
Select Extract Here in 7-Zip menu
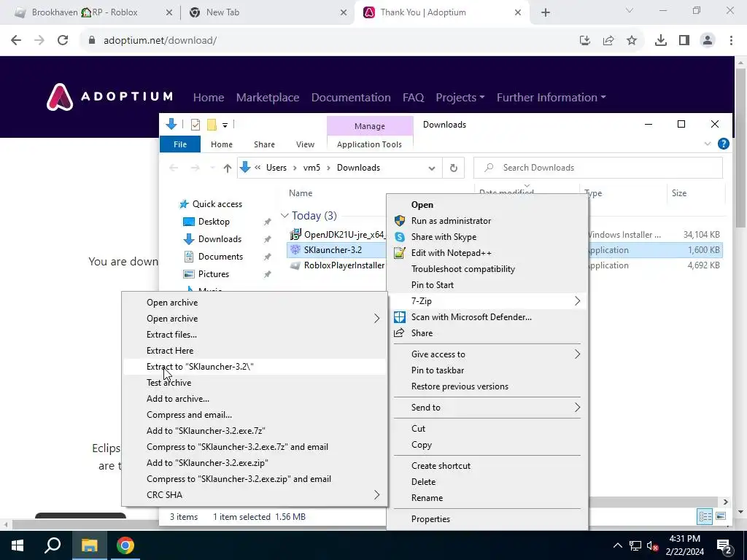pyautogui.click(x=255, y=351)
